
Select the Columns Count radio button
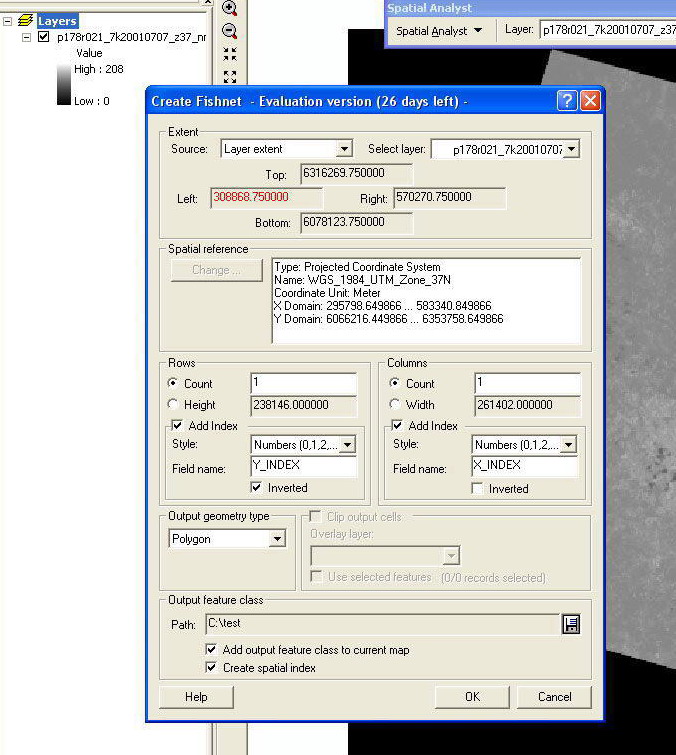coord(395,383)
